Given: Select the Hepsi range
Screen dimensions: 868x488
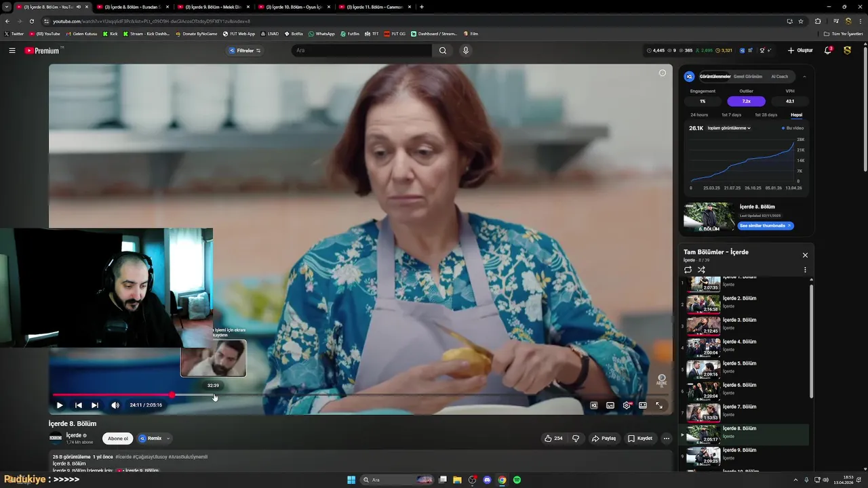Looking at the screenshot, I should pos(796,115).
